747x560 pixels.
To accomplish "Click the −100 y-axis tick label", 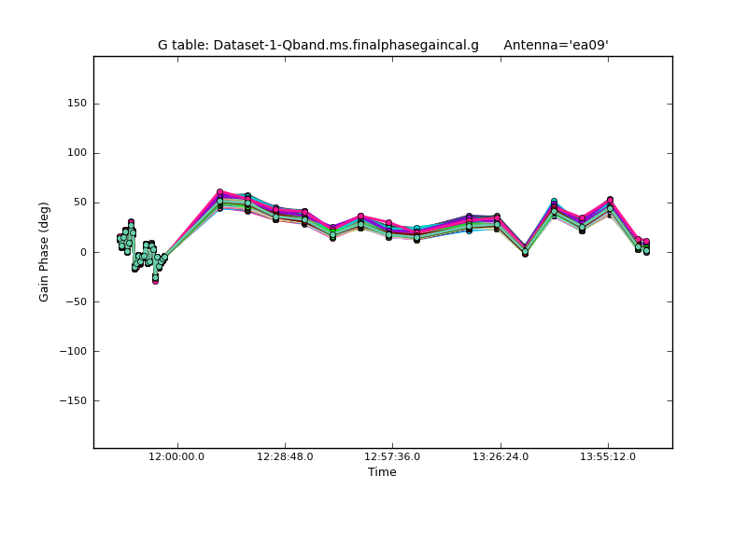I will [72, 351].
